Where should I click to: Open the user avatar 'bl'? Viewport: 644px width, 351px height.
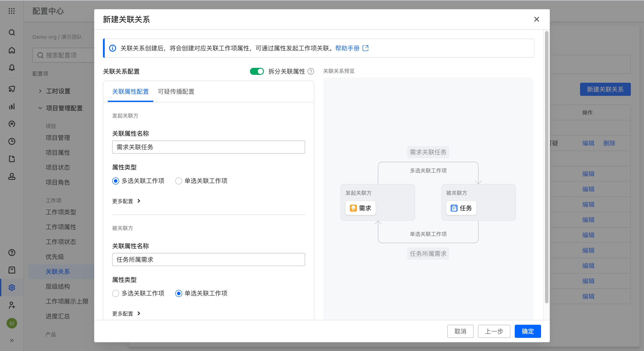[11, 323]
